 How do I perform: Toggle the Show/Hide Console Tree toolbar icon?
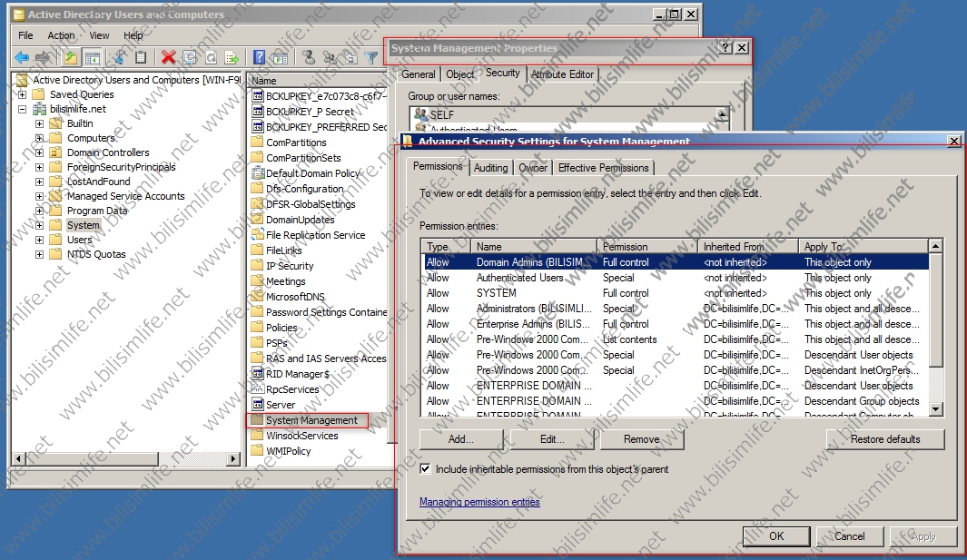click(x=93, y=58)
